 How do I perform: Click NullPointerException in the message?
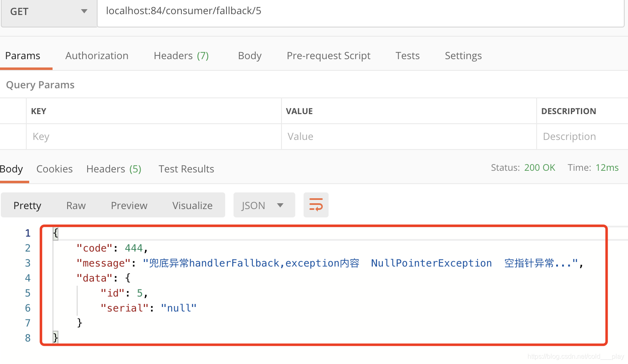click(x=432, y=263)
